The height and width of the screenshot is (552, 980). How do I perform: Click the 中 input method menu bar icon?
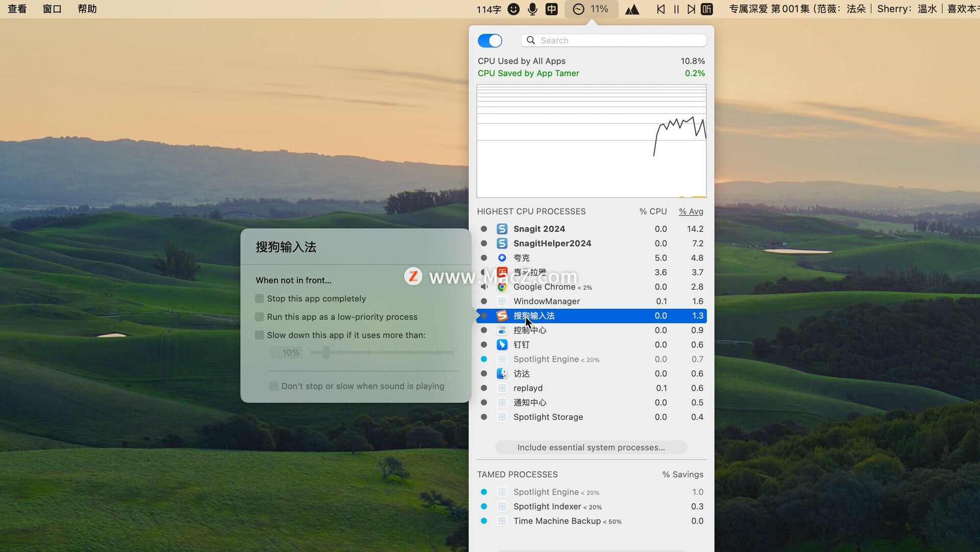[x=552, y=9]
